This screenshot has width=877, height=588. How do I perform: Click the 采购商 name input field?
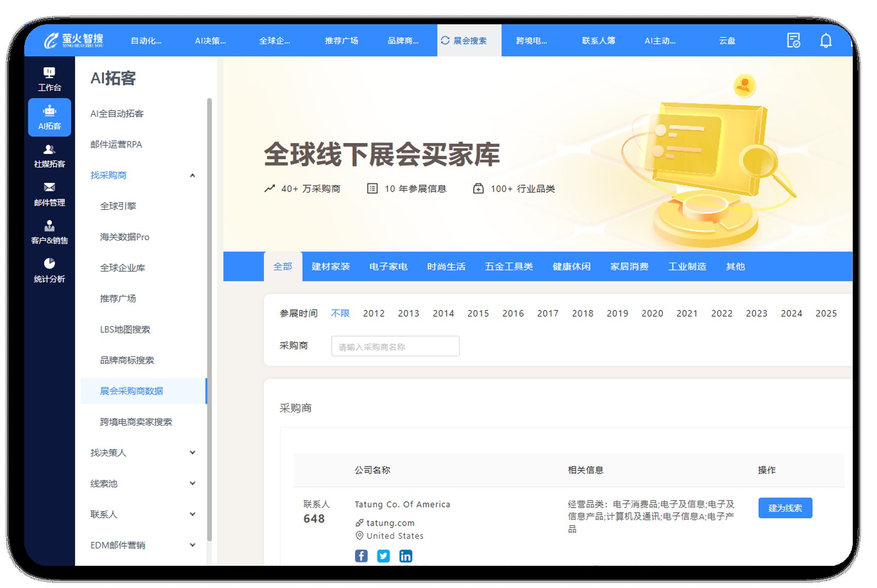[395, 347]
